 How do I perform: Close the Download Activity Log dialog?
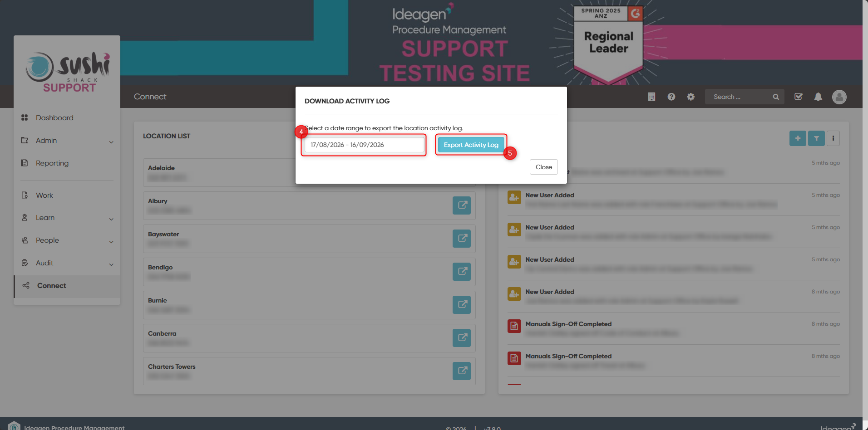[x=543, y=167]
